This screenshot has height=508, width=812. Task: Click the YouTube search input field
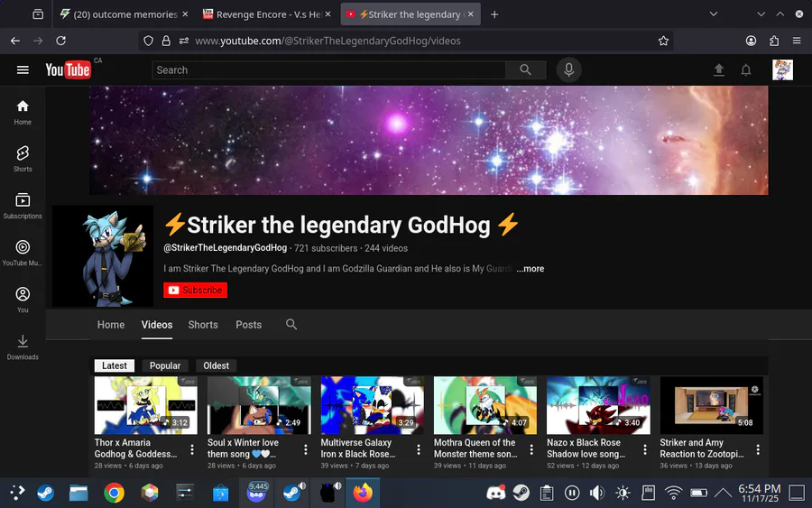(x=328, y=69)
